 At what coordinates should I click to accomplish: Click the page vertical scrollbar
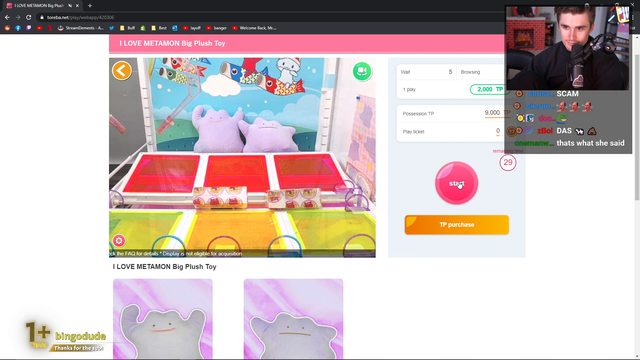pos(637,127)
